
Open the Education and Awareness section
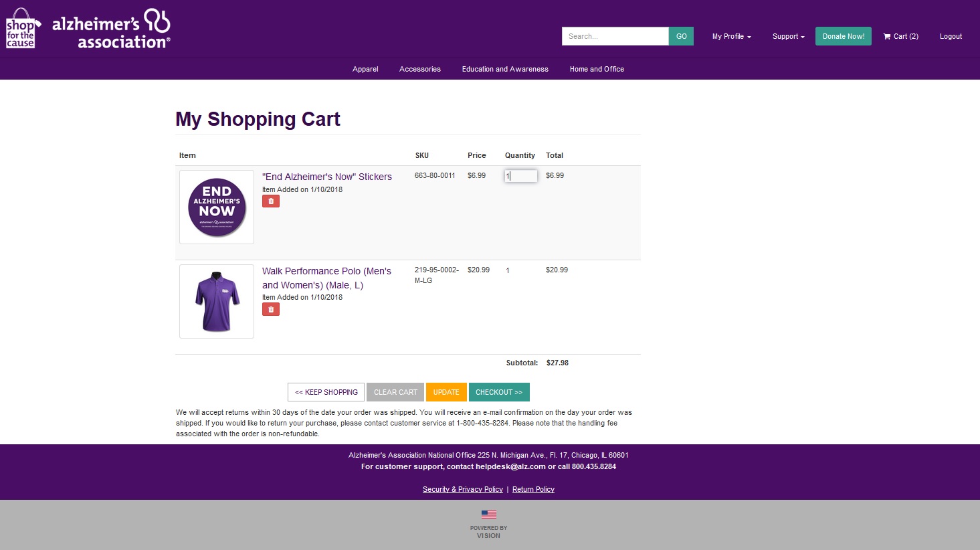[505, 69]
